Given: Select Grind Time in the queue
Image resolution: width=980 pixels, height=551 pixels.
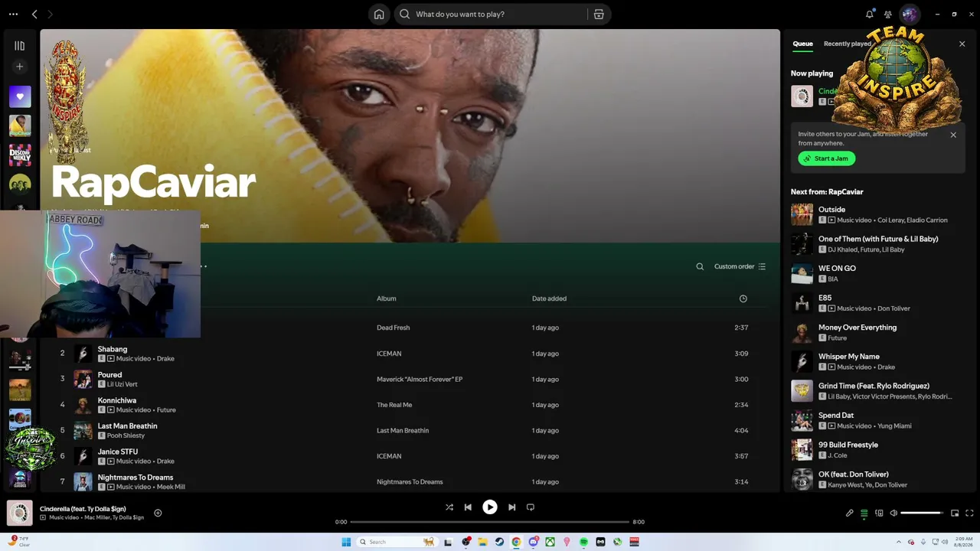Looking at the screenshot, I should pos(874,386).
